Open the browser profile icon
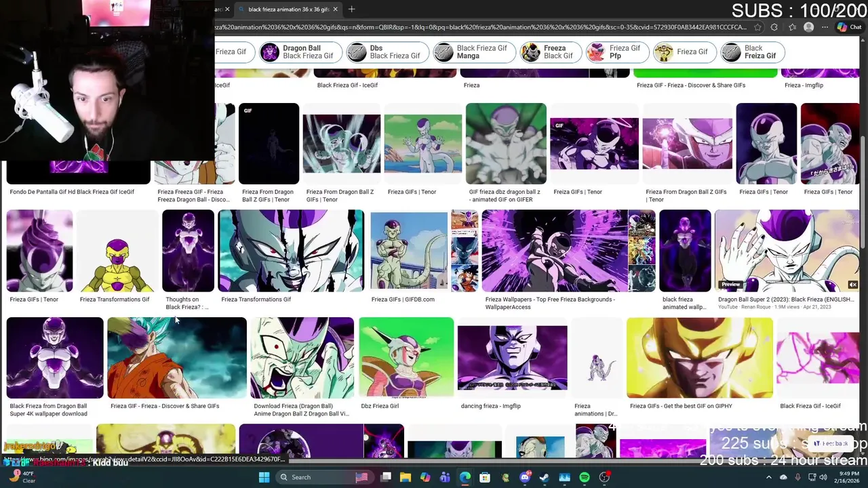The height and width of the screenshot is (488, 868). pyautogui.click(x=808, y=27)
